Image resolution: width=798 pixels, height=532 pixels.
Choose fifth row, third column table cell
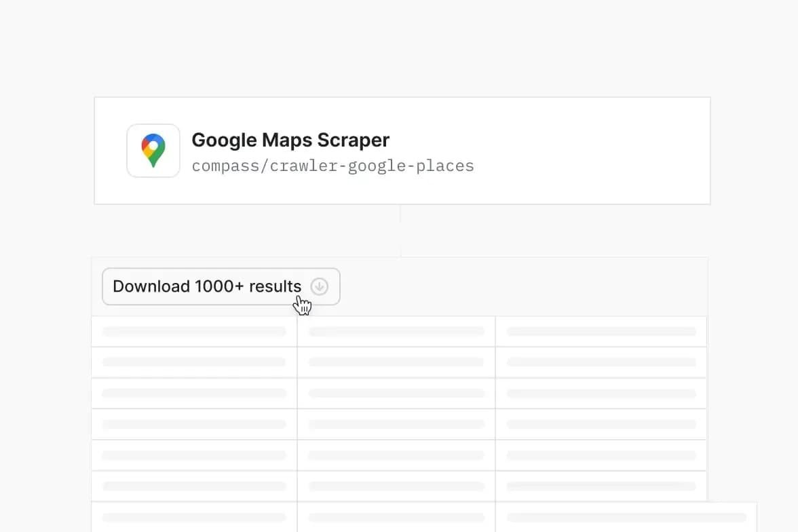click(x=601, y=455)
